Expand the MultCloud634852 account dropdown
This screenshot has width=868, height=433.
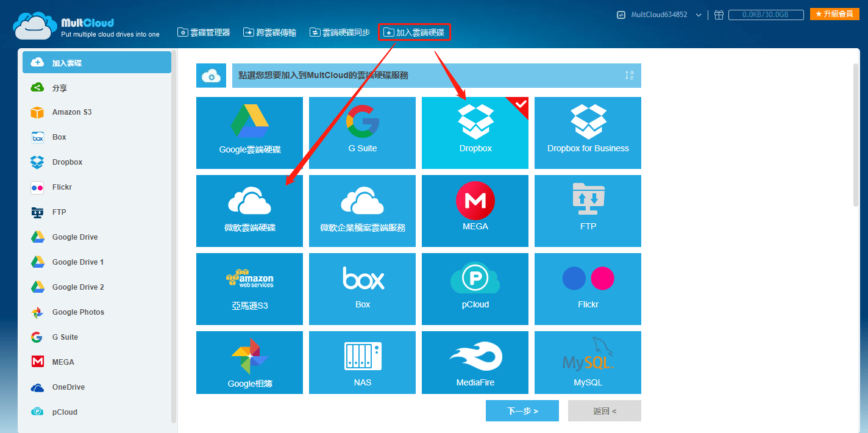pos(699,15)
